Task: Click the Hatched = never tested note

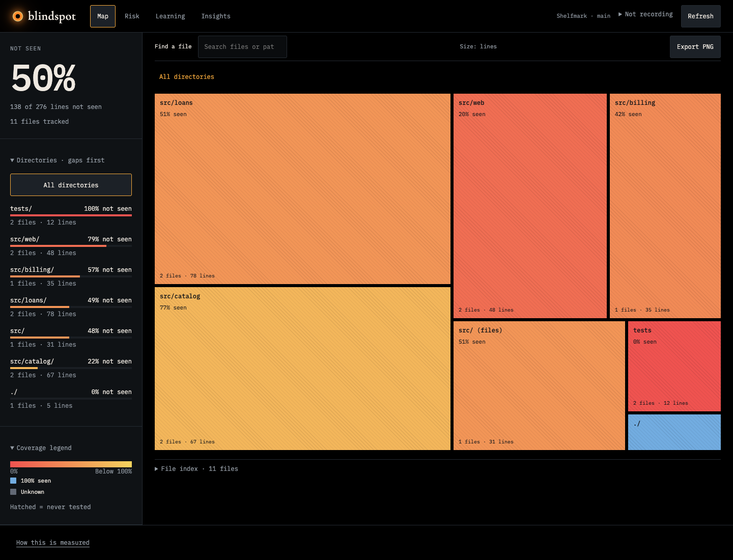Action: click(50, 507)
